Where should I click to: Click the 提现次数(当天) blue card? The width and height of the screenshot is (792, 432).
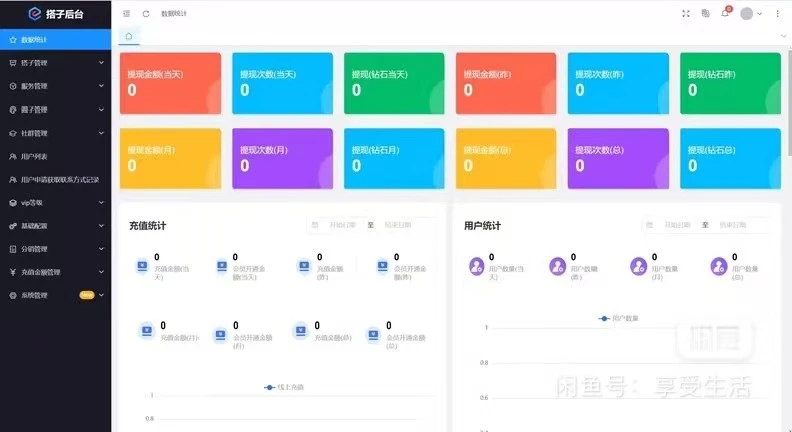282,83
